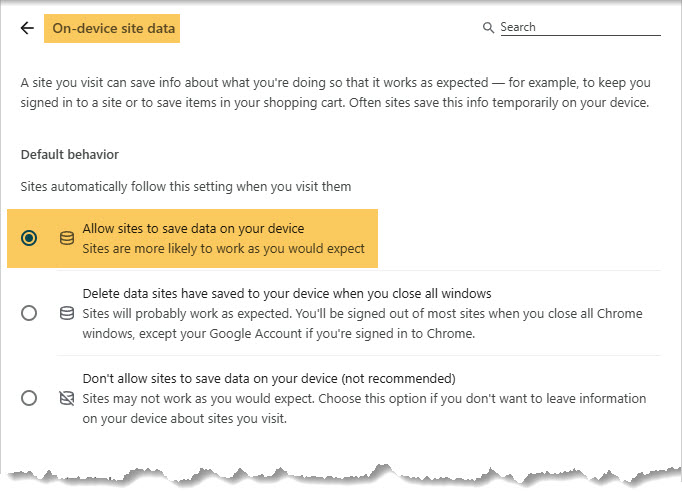Click 'Sites automatically follow this setting' text
This screenshot has height=492, width=682.
(x=186, y=187)
